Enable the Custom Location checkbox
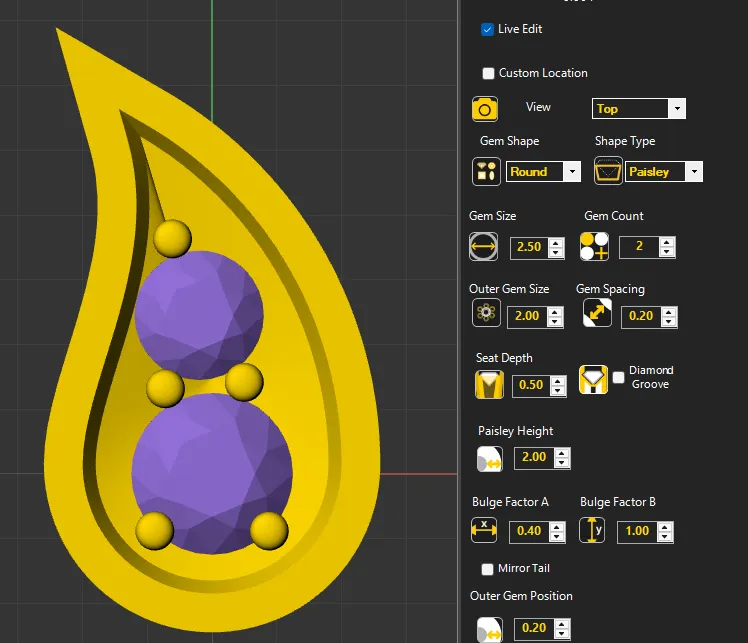748x643 pixels. (x=488, y=73)
